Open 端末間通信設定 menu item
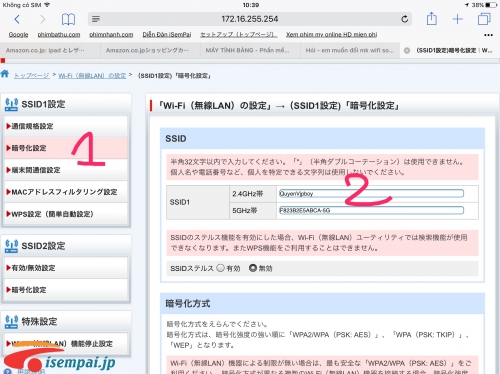Viewport: 500px width, 374px height. [x=66, y=170]
